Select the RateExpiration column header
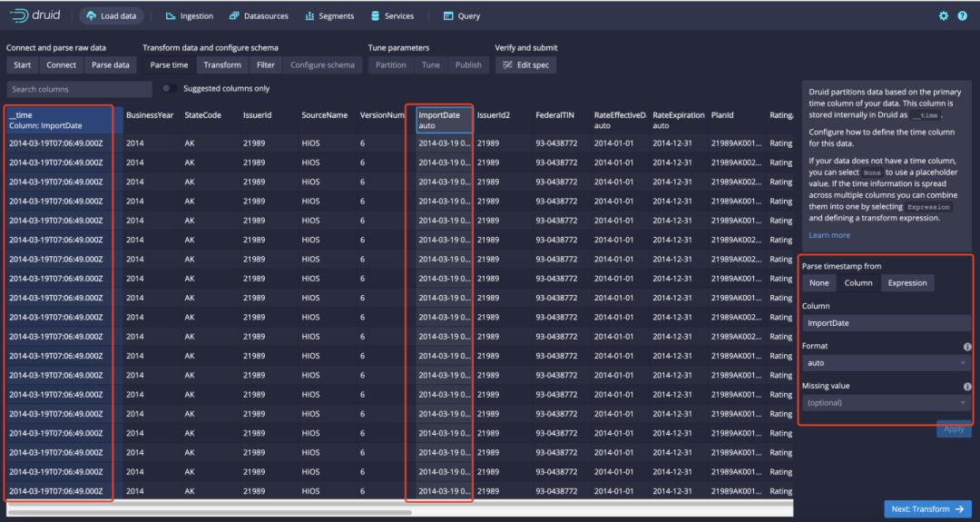 [x=679, y=120]
